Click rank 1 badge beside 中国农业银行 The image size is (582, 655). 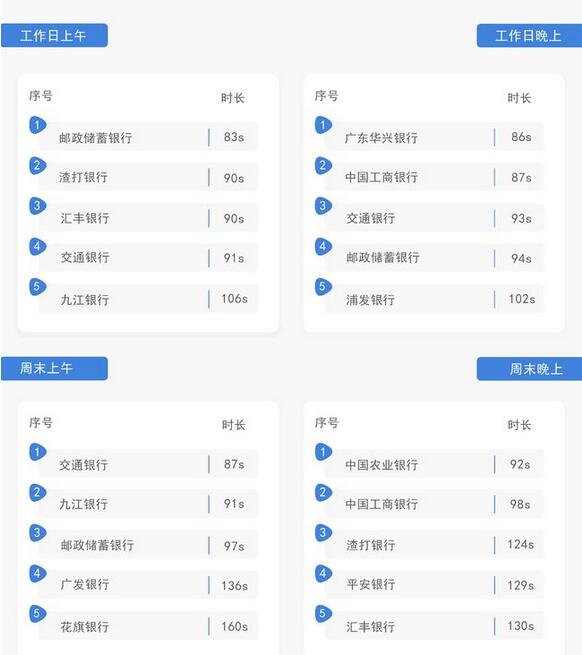(323, 452)
